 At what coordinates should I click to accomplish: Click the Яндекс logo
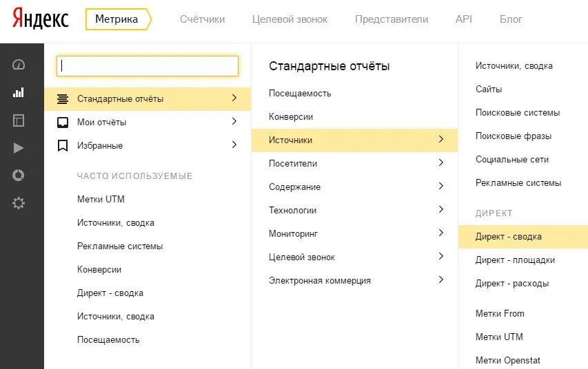[41, 19]
